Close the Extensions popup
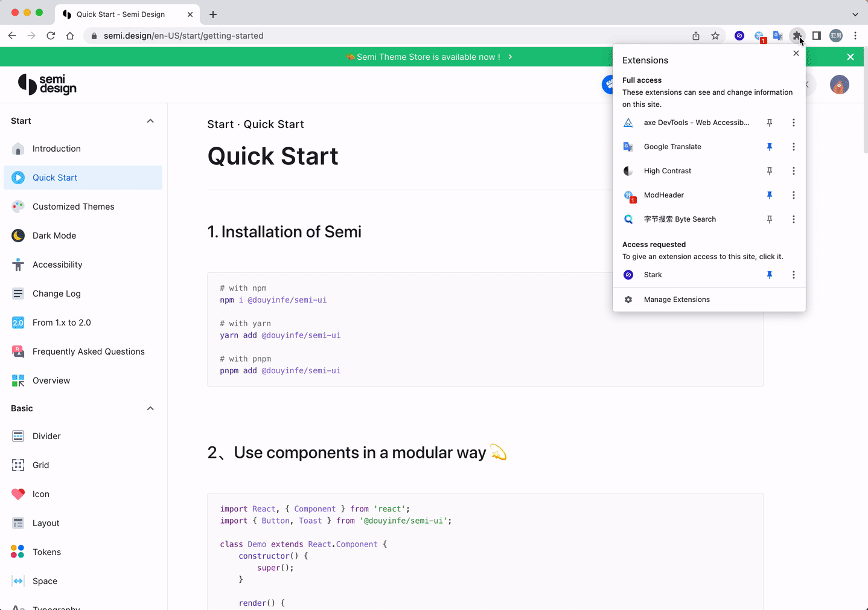This screenshot has width=868, height=610. 796,53
